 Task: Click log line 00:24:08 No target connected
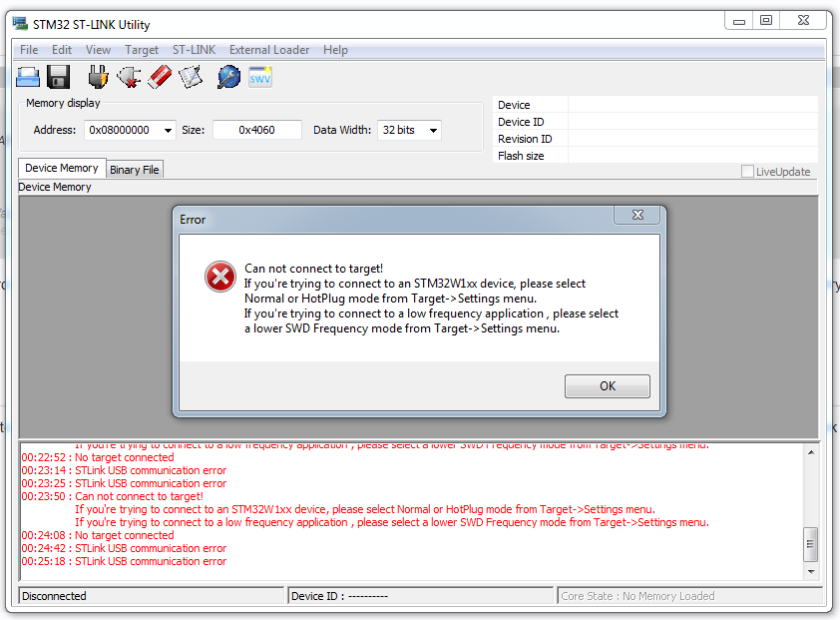(98, 535)
